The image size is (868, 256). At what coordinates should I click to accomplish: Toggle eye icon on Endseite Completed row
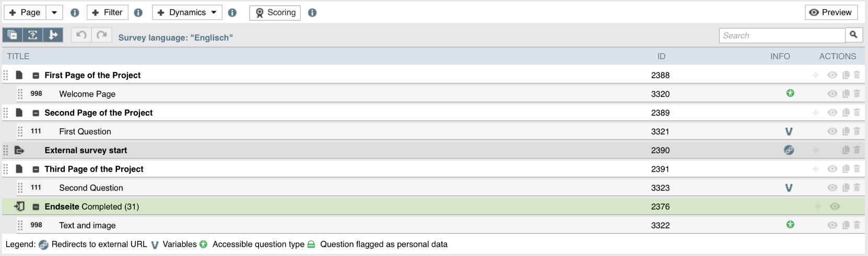835,206
